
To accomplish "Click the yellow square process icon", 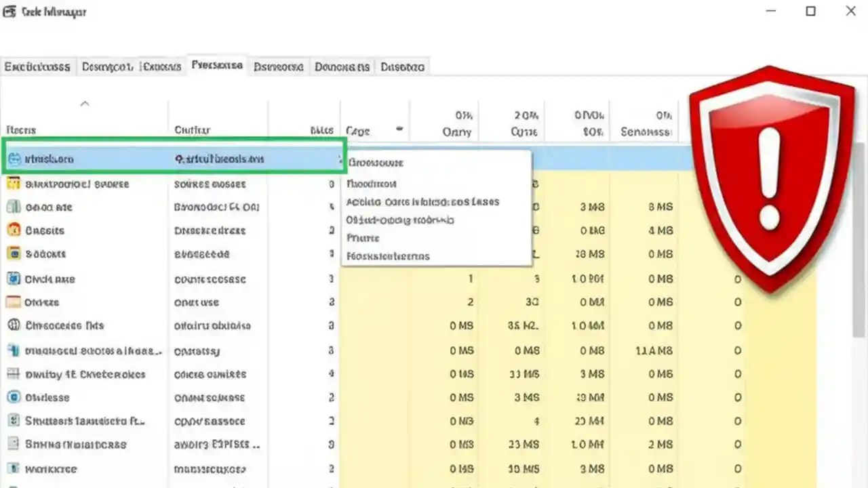I will tap(14, 253).
